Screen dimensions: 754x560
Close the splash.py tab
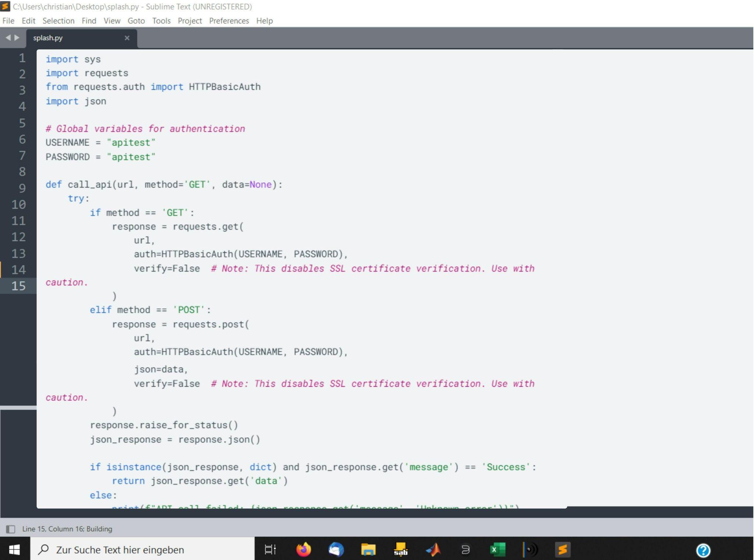point(127,38)
